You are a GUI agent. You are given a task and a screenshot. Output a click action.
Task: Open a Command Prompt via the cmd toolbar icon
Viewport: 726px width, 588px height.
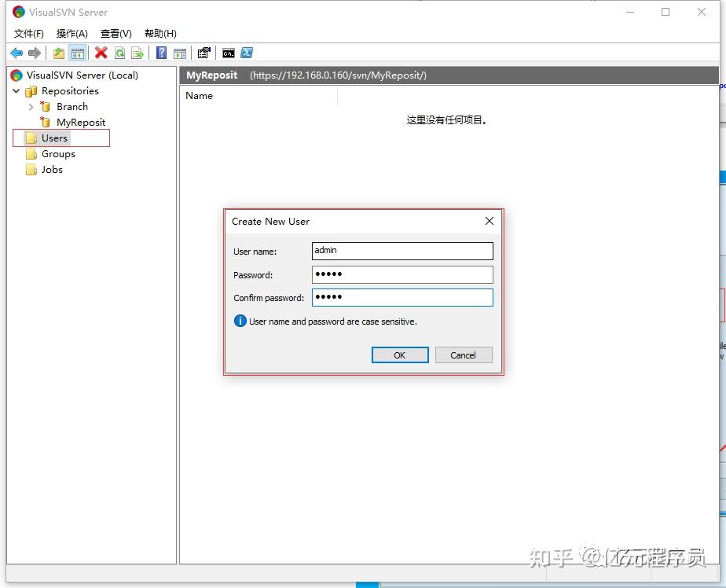pyautogui.click(x=228, y=53)
